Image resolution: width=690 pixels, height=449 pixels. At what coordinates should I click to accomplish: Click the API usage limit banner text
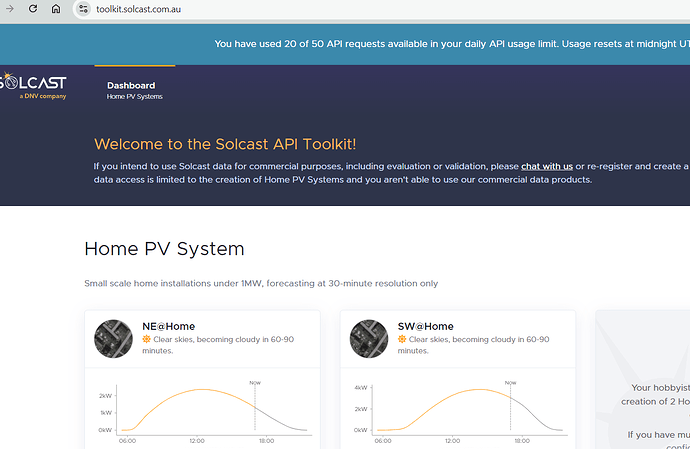pyautogui.click(x=450, y=43)
